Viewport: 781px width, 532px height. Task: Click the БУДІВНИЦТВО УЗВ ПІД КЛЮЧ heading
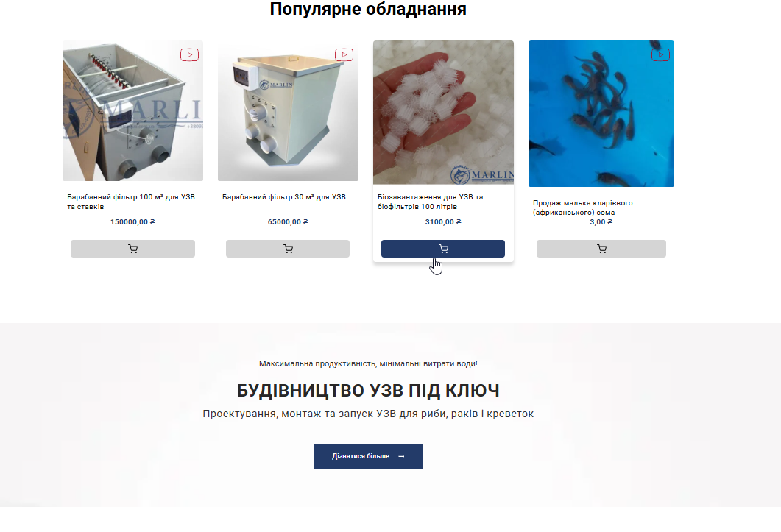pyautogui.click(x=368, y=391)
